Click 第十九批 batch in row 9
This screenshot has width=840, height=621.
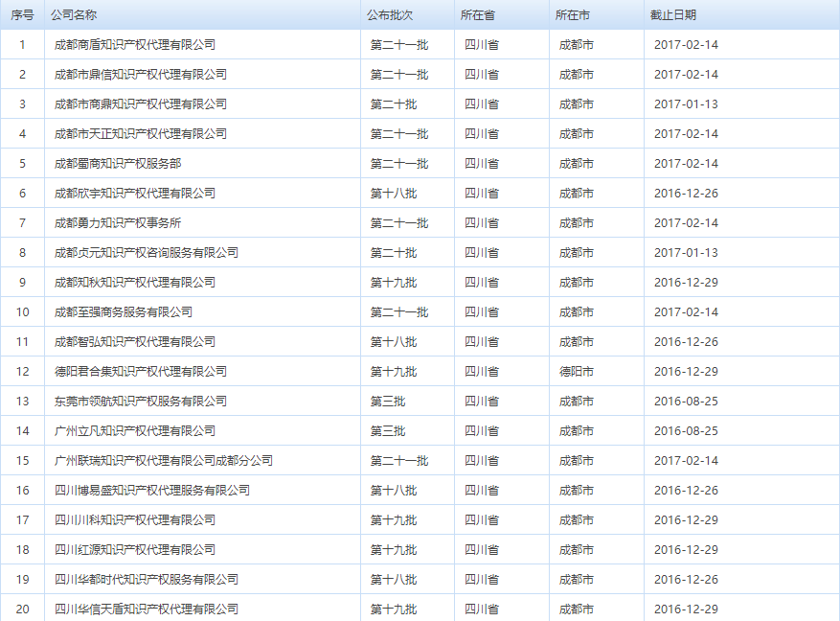[394, 283]
